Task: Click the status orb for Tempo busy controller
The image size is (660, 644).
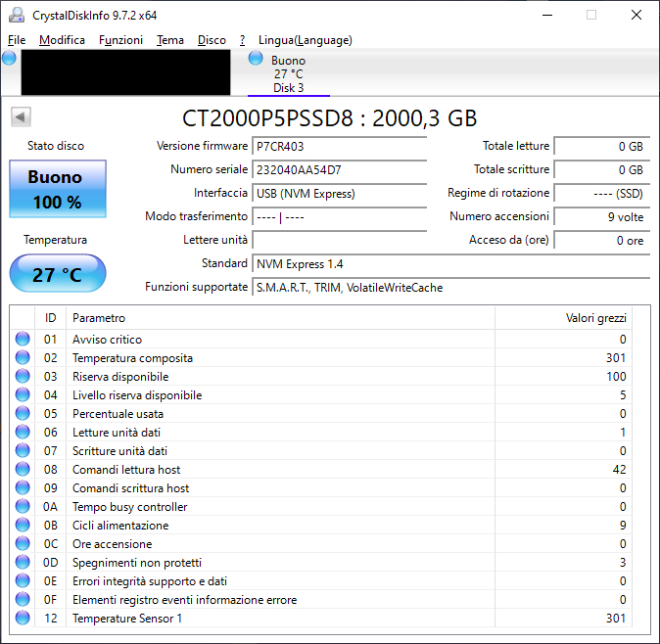Action: click(23, 506)
